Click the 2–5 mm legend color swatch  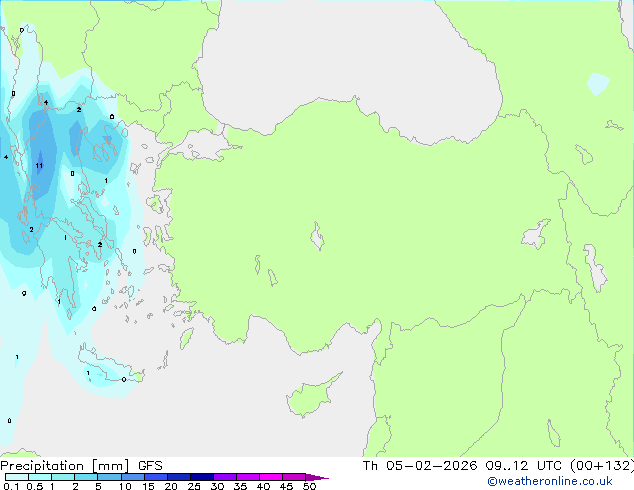coord(86,477)
